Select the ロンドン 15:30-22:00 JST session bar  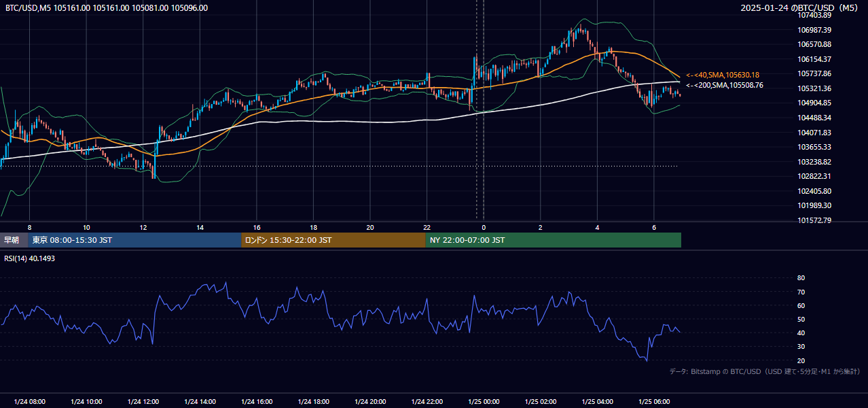(x=333, y=240)
